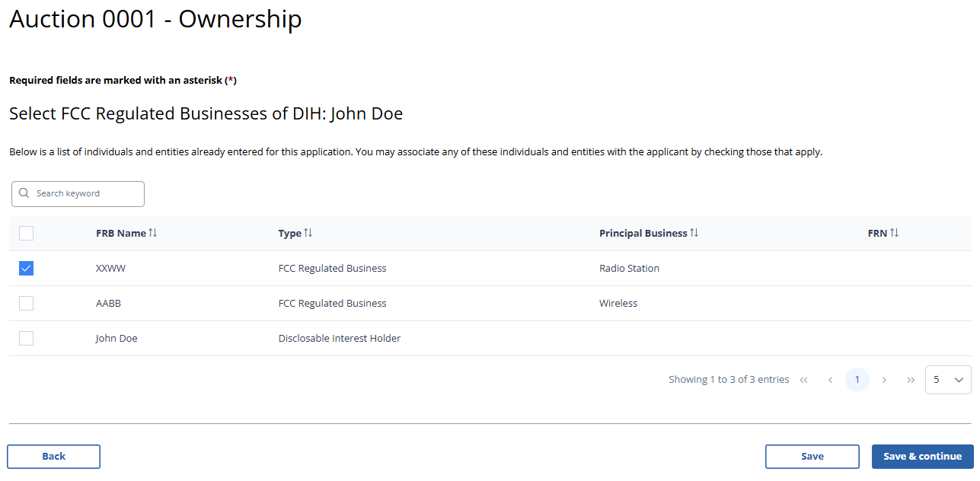This screenshot has width=980, height=481.
Task: Click the Principal Business column header
Action: click(643, 234)
